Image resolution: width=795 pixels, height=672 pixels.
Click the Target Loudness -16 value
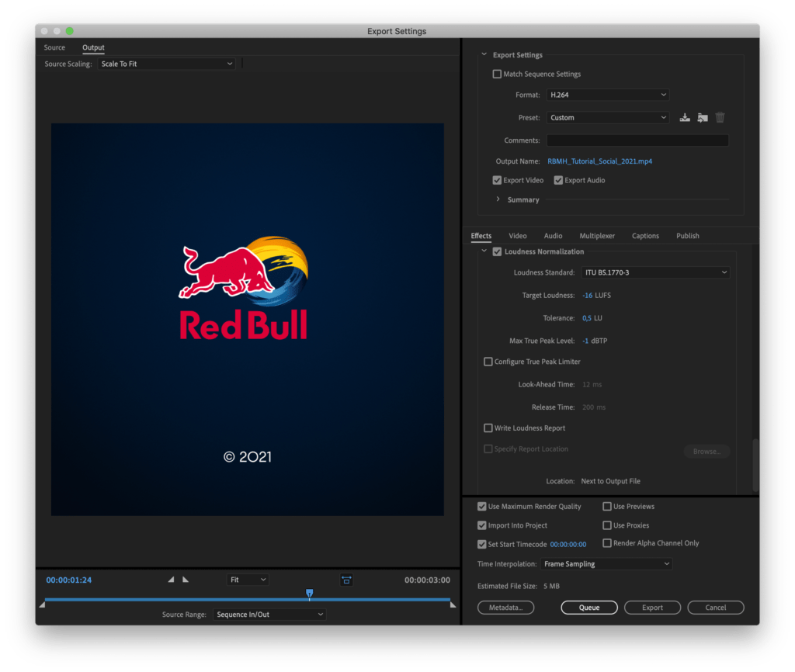[587, 296]
